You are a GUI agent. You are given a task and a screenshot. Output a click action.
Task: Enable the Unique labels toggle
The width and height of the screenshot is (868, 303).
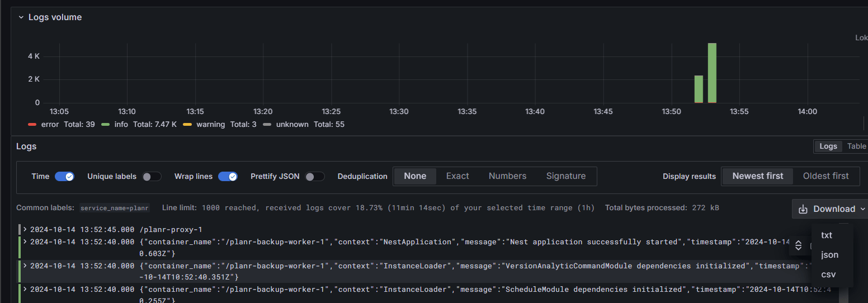pyautogui.click(x=152, y=176)
